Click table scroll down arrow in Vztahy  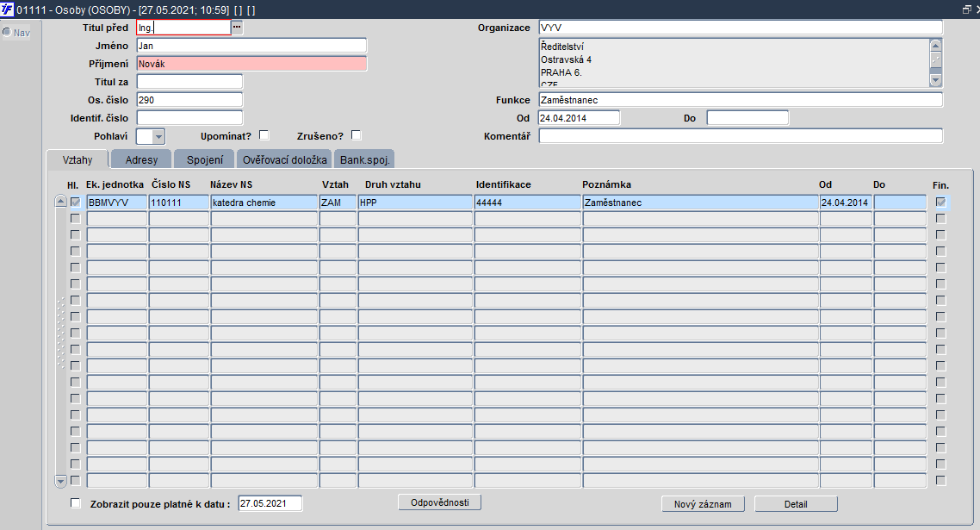coord(60,481)
